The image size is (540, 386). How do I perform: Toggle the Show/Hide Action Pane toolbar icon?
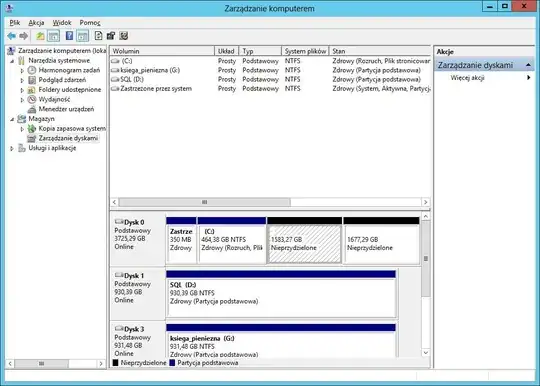click(83, 35)
